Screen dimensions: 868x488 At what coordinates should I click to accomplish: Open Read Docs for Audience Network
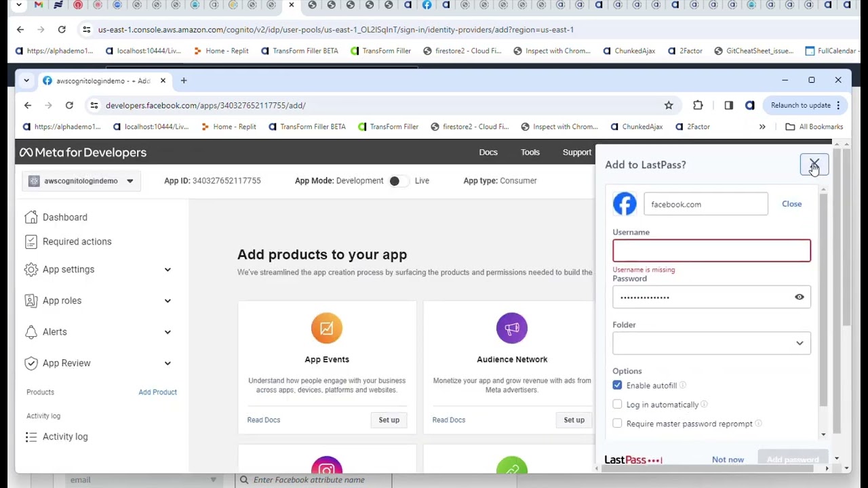(x=448, y=420)
